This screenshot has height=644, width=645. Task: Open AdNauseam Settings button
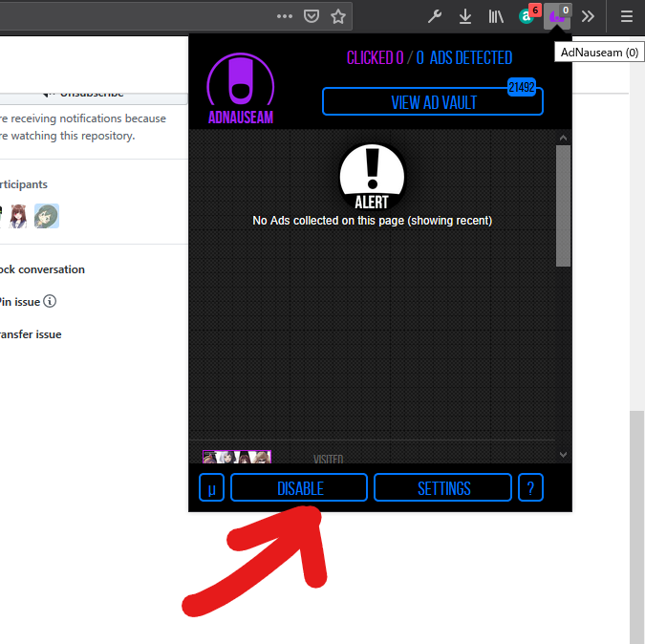[x=443, y=487]
